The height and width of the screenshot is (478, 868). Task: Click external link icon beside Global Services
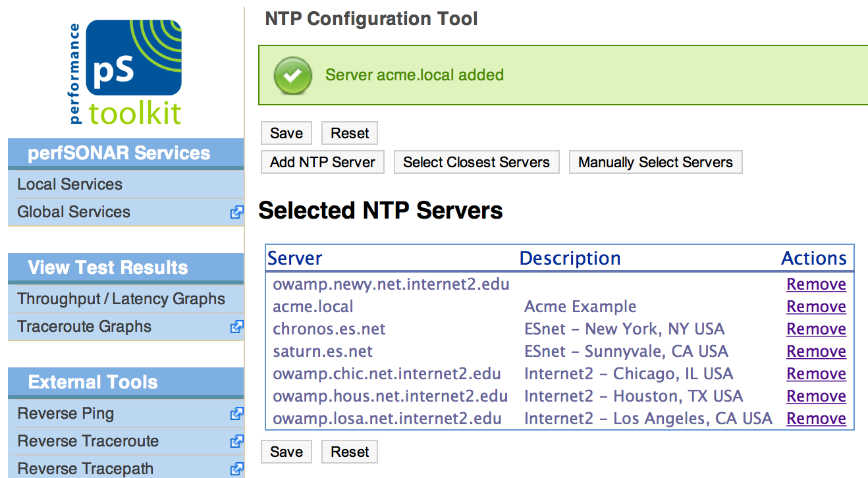pyautogui.click(x=236, y=213)
